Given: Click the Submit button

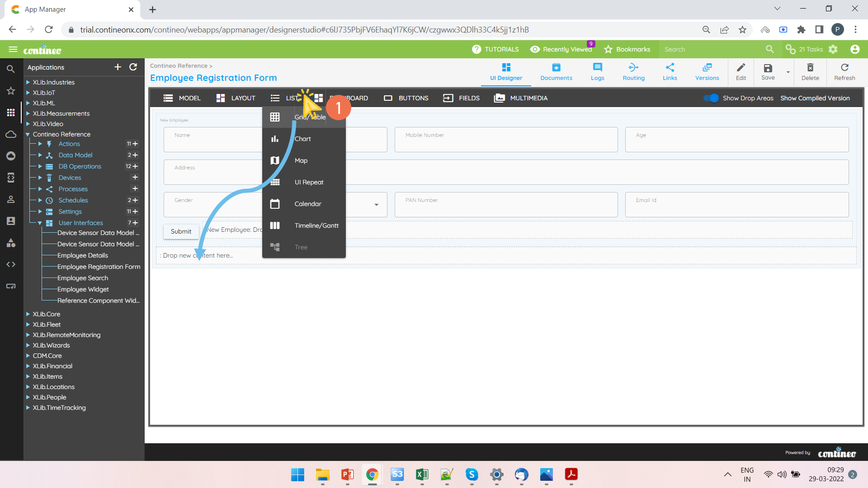Looking at the screenshot, I should pos(181,231).
